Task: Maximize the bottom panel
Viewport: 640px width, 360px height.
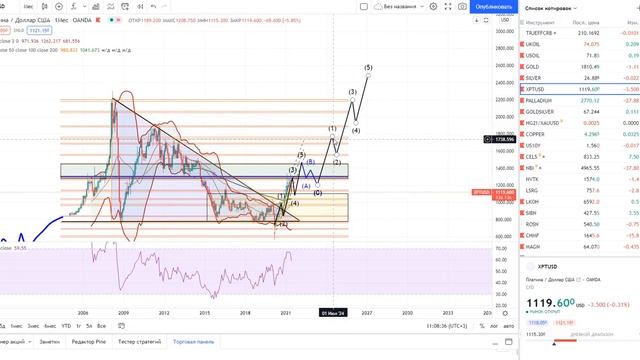Action: click(509, 342)
